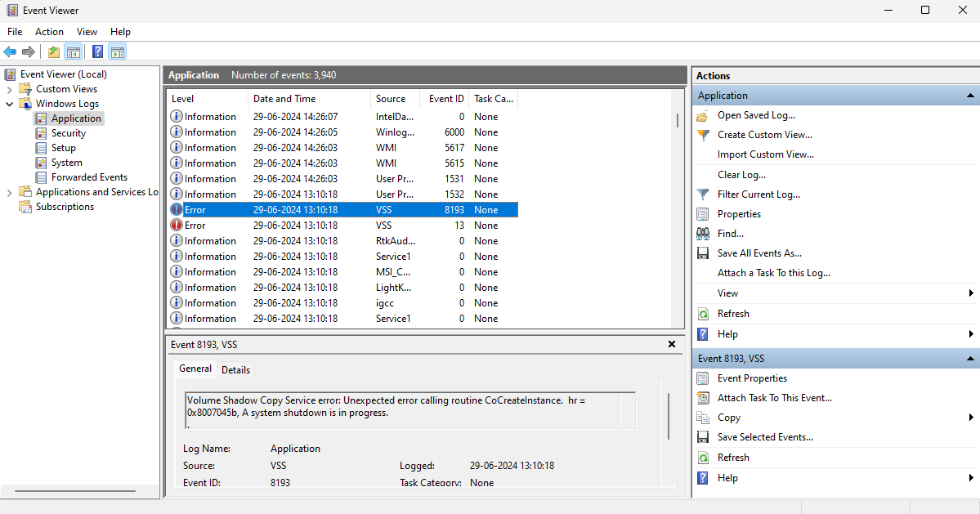Click the blue Help toolbar icon

[x=97, y=51]
